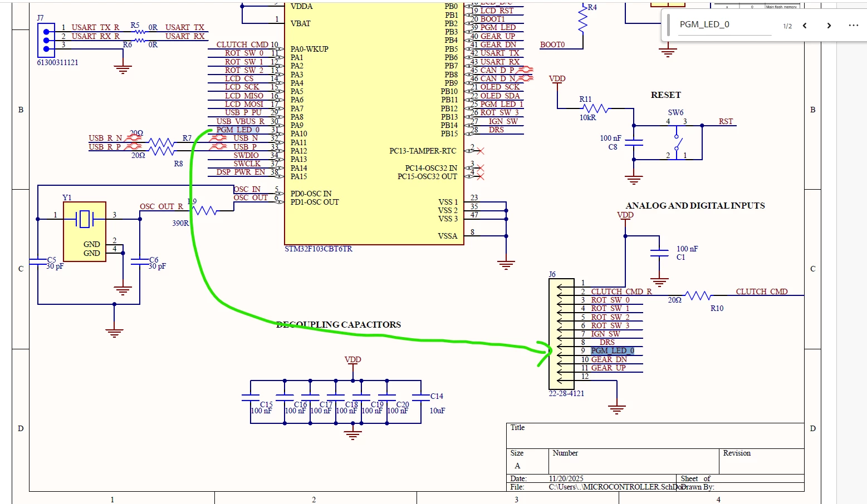The image size is (867, 504).
Task: Click the find field containing PGM_LED_0
Action: [725, 25]
